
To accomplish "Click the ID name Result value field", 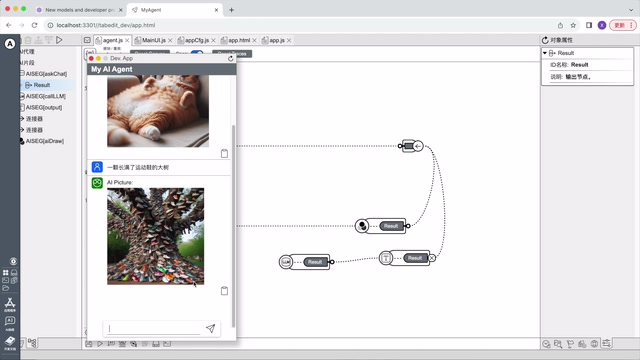I will (580, 65).
